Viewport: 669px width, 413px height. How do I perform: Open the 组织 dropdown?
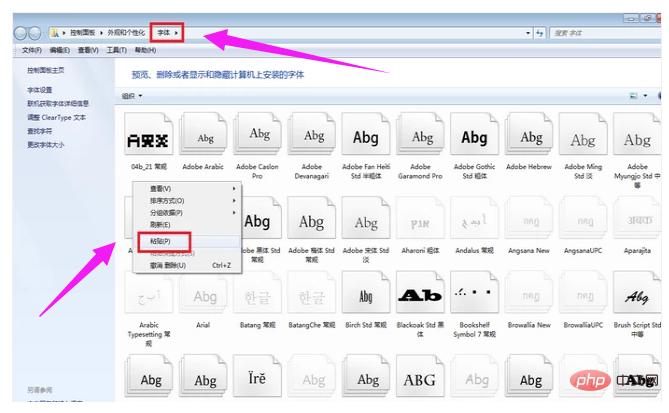(x=132, y=96)
